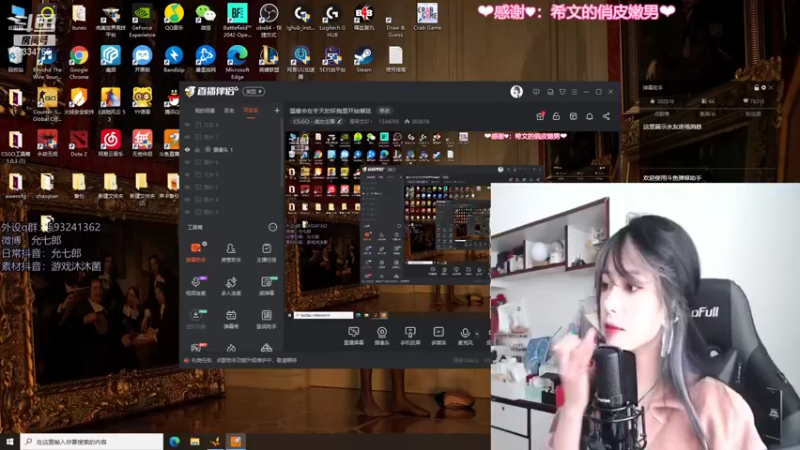
Task: Toggle the lock on the 摄像头 1 layer
Action: tap(197, 149)
